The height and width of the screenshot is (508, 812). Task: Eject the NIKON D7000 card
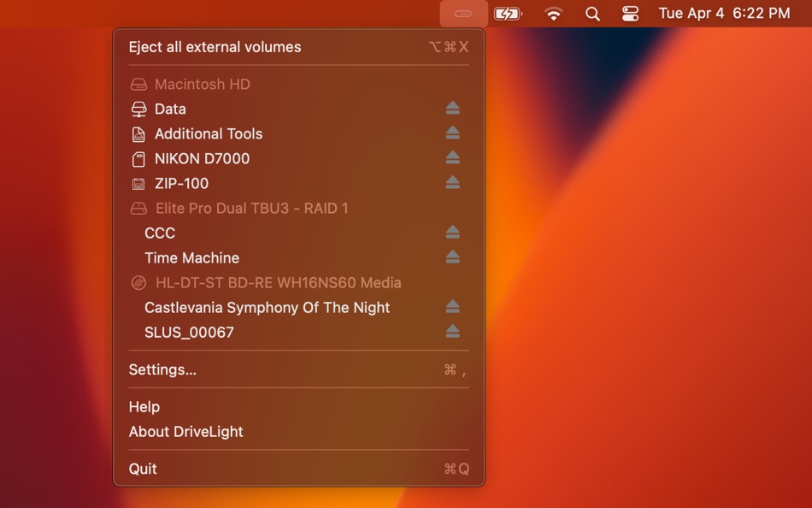[x=453, y=157]
